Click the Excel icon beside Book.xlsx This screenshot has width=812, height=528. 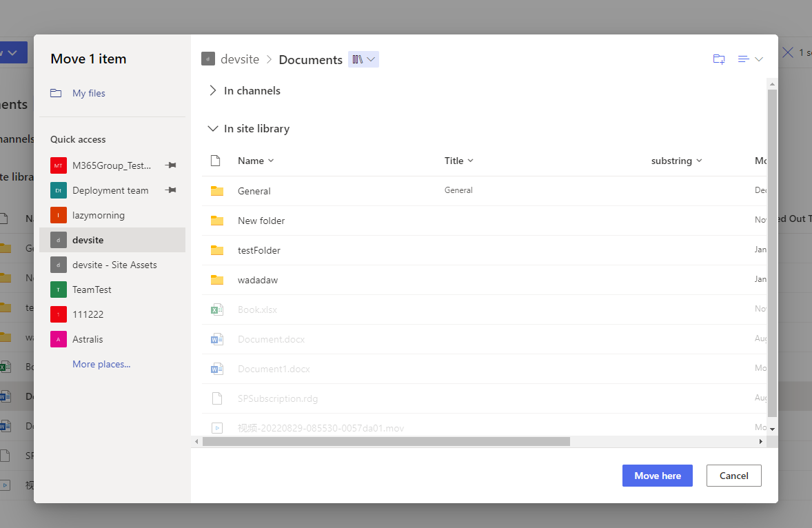(x=217, y=309)
